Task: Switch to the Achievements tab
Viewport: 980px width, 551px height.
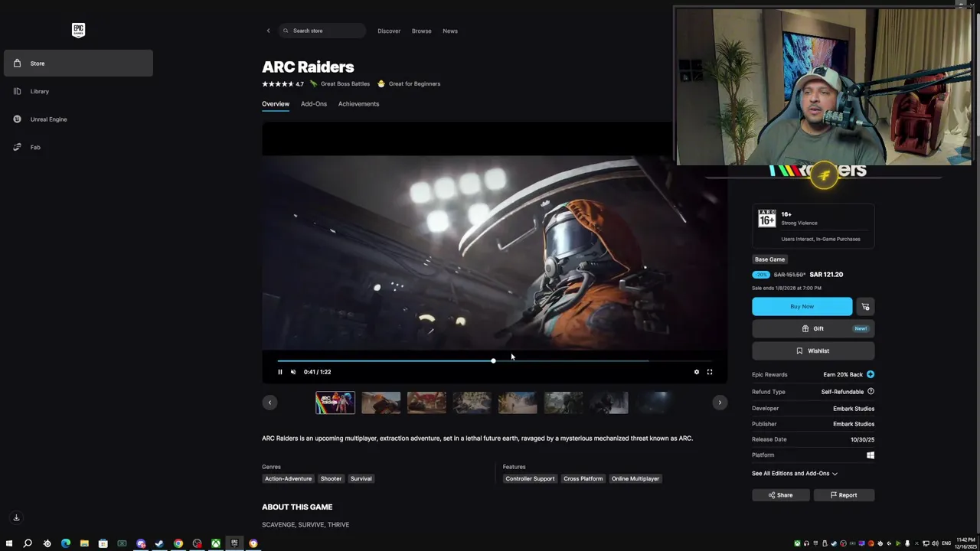Action: [x=358, y=104]
